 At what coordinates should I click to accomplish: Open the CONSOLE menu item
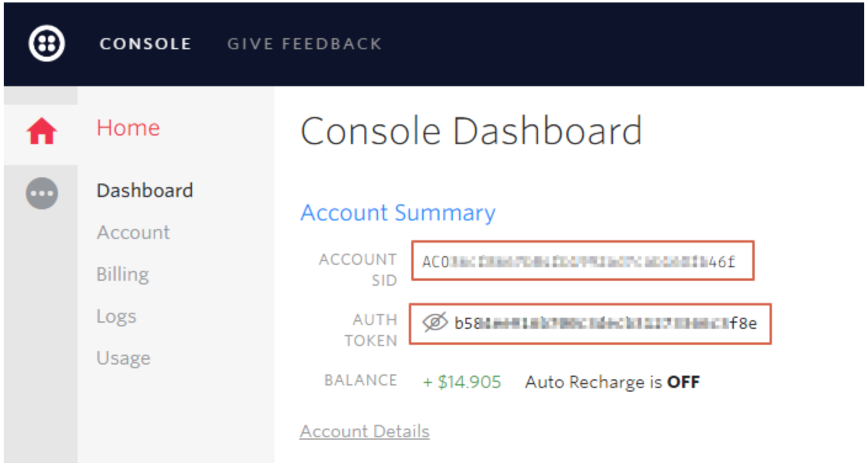145,44
